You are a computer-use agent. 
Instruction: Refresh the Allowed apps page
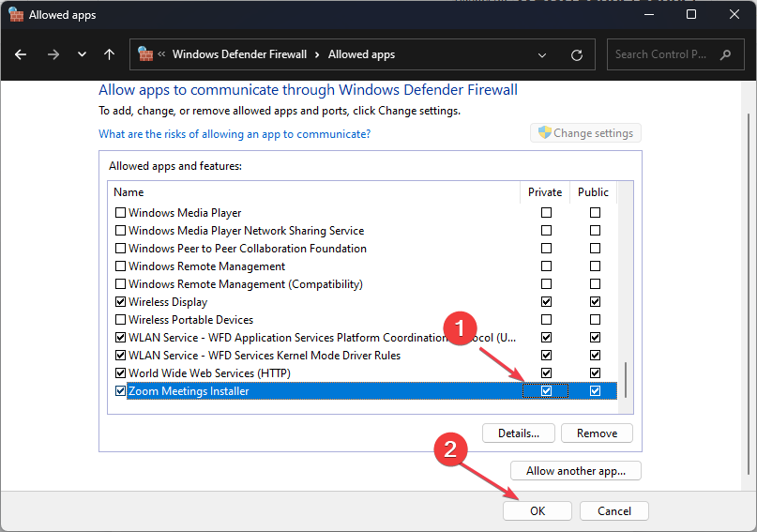[x=577, y=55]
